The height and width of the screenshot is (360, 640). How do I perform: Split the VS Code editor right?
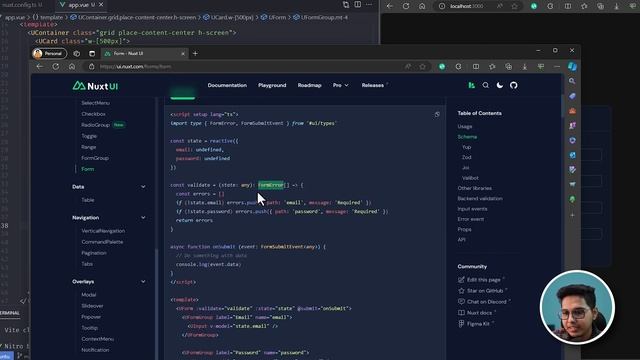tap(358, 4)
